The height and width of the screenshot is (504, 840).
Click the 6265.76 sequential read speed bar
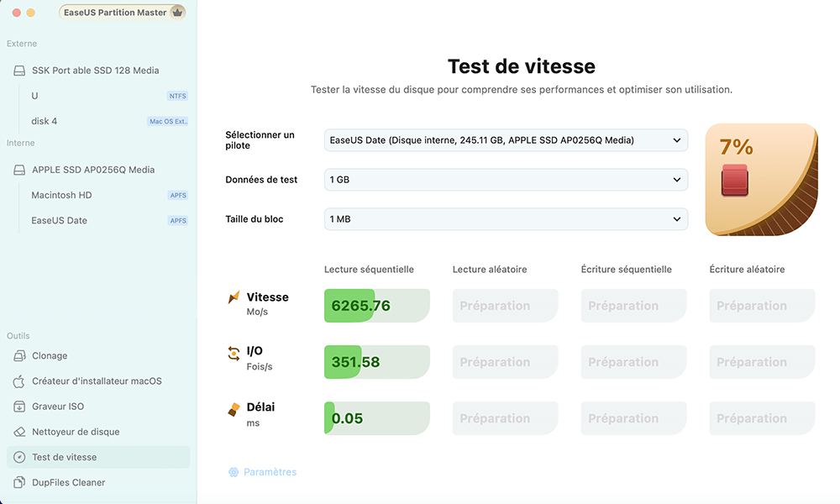click(x=376, y=306)
